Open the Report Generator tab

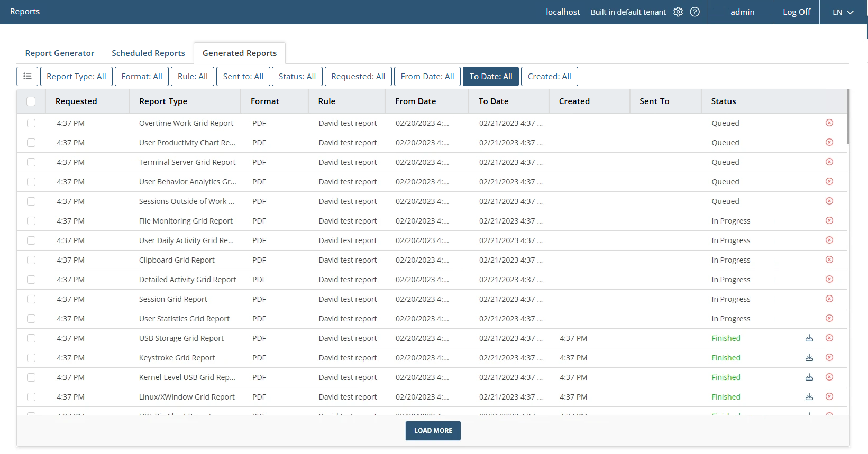click(x=60, y=53)
